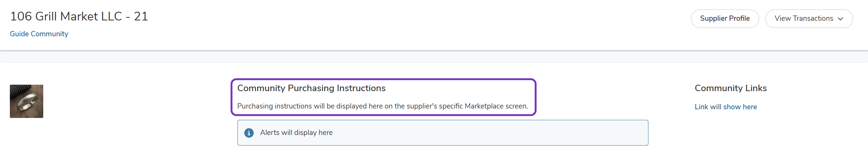Click the purchasing instructions description text
868x155 pixels.
tap(383, 106)
